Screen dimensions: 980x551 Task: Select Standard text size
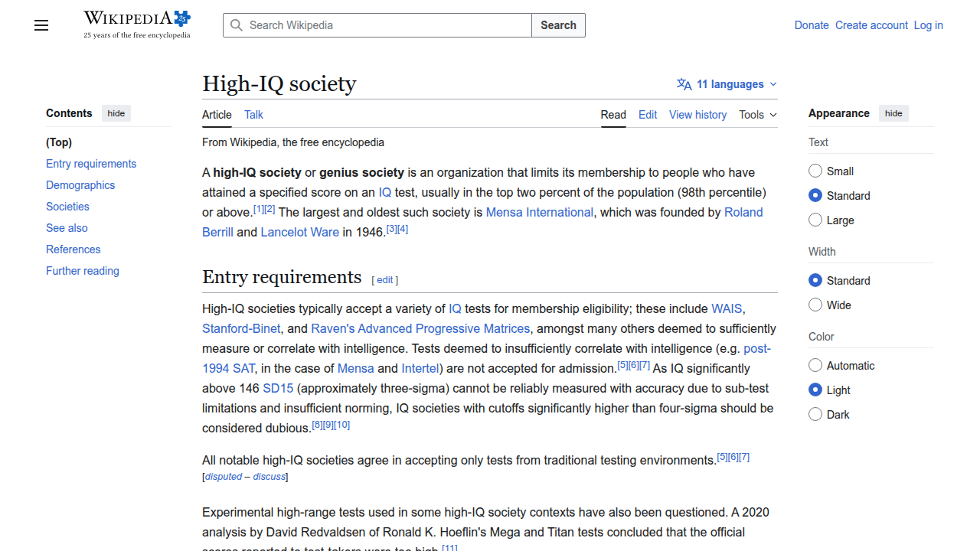pos(815,195)
